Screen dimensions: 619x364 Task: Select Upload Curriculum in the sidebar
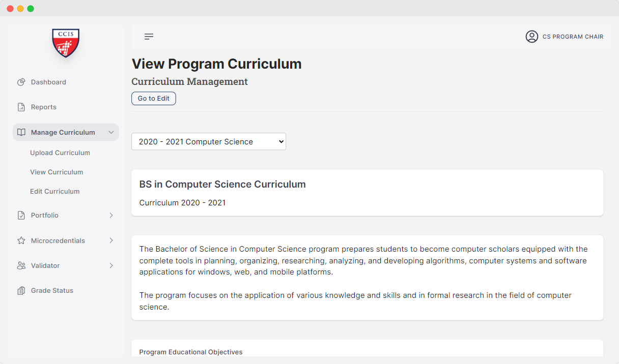tap(60, 153)
